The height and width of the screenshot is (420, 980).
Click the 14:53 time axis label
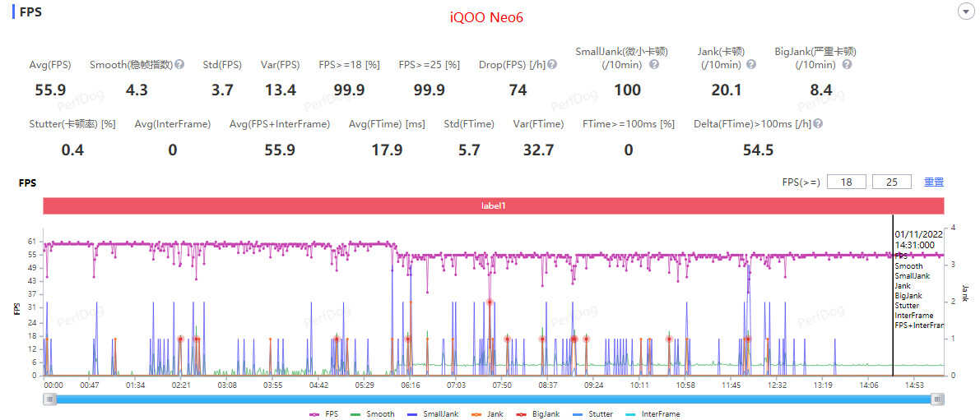[x=913, y=385]
